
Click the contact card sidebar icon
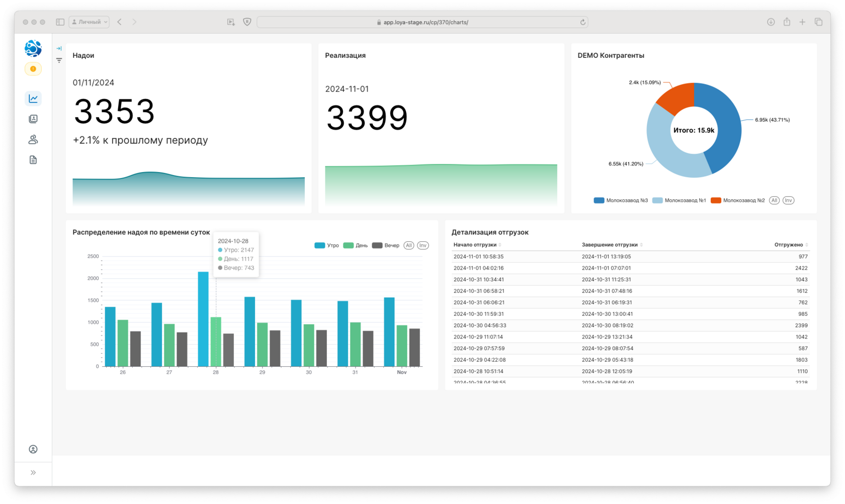[x=33, y=119]
